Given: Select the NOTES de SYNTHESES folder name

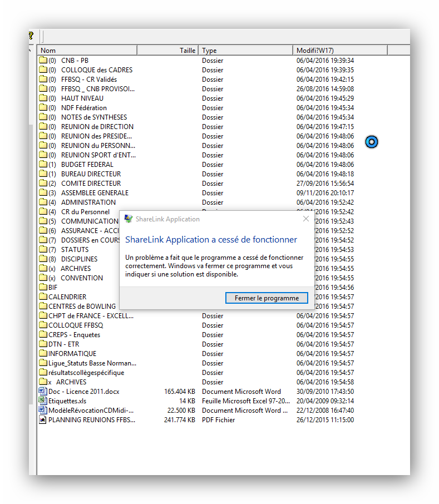Looking at the screenshot, I should click(94, 117).
